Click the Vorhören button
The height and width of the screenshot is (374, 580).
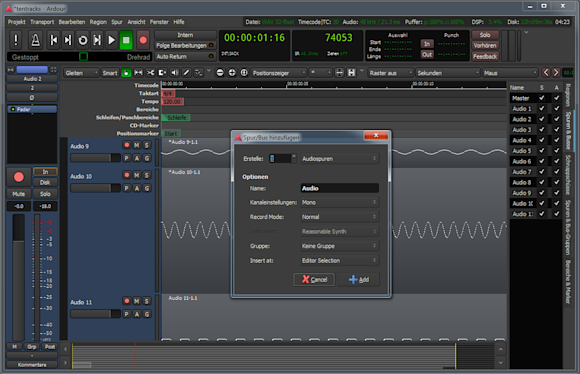tap(485, 46)
